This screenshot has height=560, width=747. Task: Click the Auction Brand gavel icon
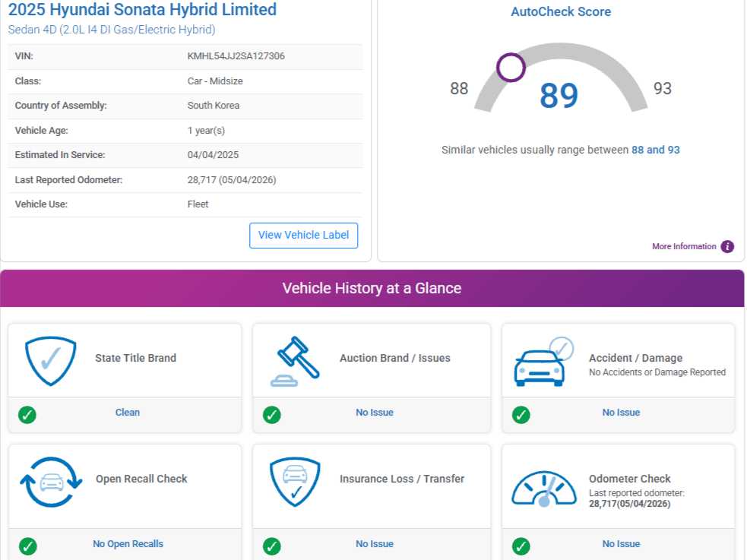click(x=295, y=361)
